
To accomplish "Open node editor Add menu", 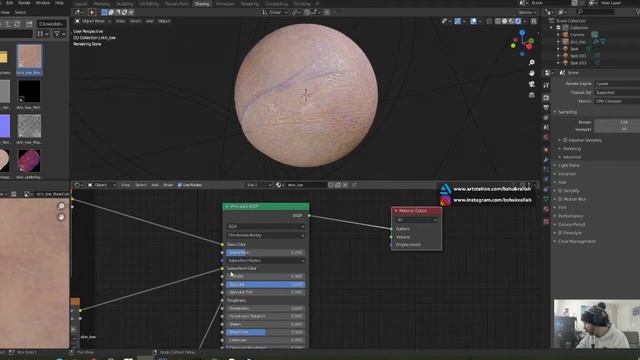I will tap(155, 185).
